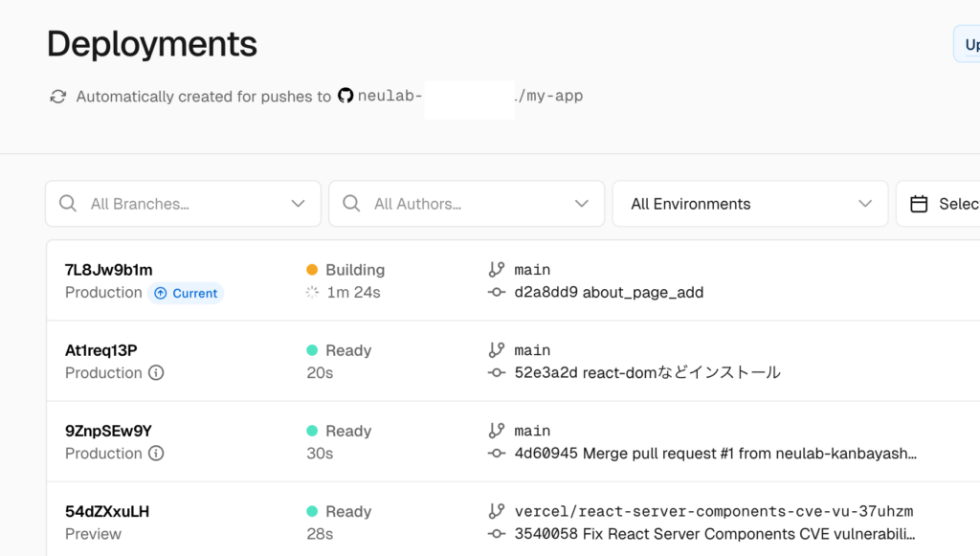Click the auto-sync refresh icon under Deployments

click(x=58, y=97)
